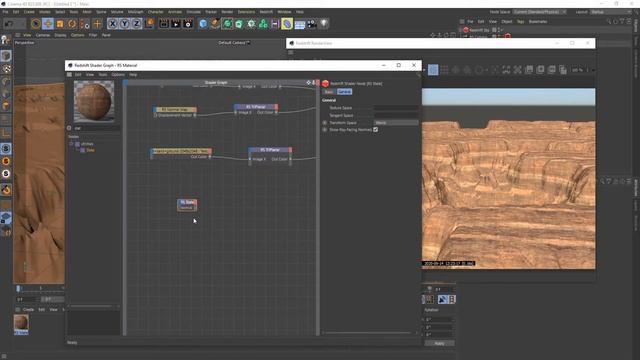Click Render View clapper icon

[x=164, y=24]
